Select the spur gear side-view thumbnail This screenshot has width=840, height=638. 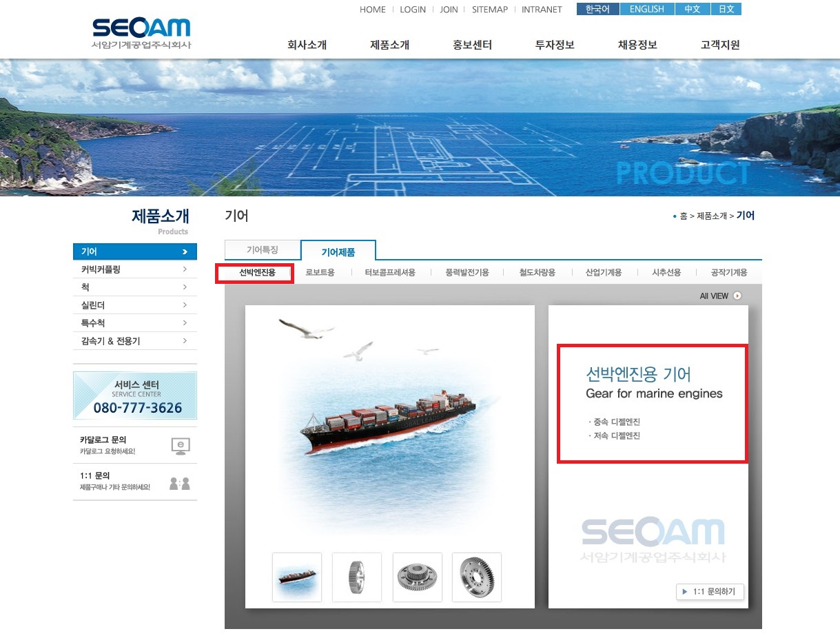pyautogui.click(x=357, y=577)
